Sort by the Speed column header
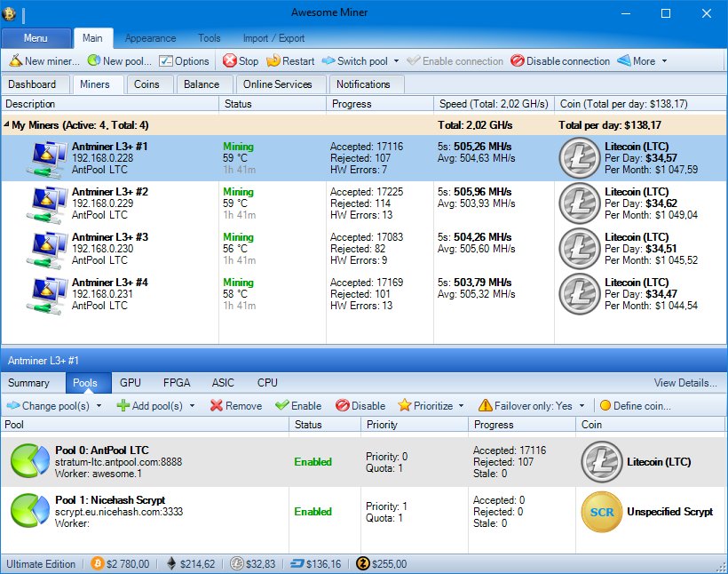Viewport: 728px width, 574px height. tap(494, 104)
